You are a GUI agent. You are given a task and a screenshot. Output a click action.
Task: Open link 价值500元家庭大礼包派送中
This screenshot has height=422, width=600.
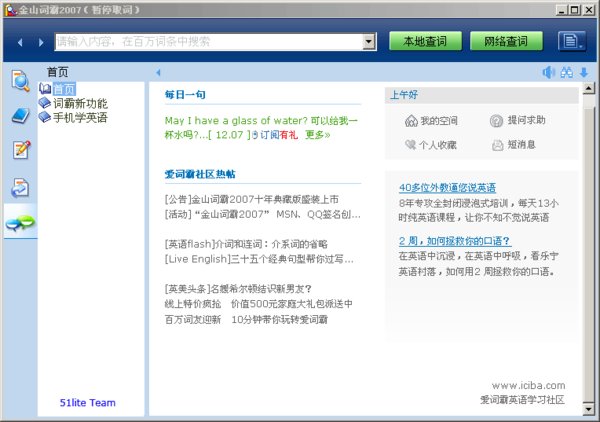(x=292, y=304)
